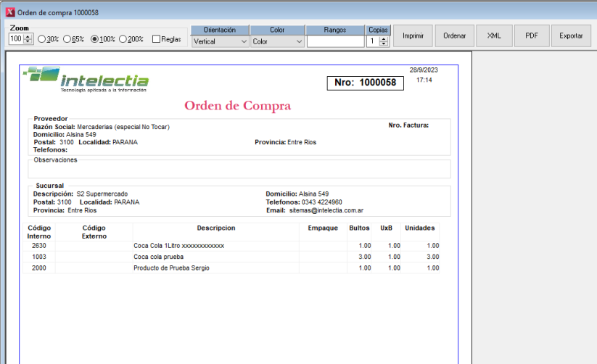
Task: Export the order using XML button
Action: coord(494,36)
